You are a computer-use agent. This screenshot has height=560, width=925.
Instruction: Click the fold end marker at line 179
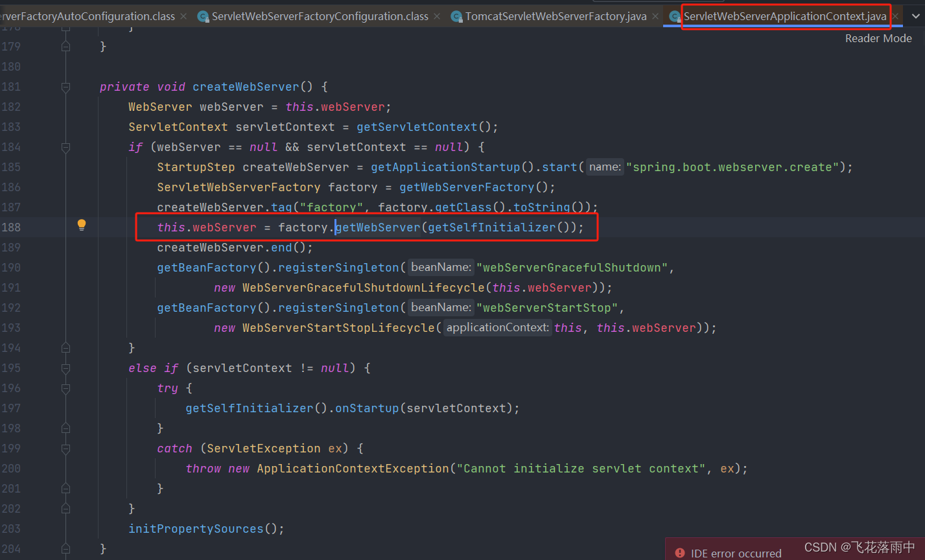point(65,47)
